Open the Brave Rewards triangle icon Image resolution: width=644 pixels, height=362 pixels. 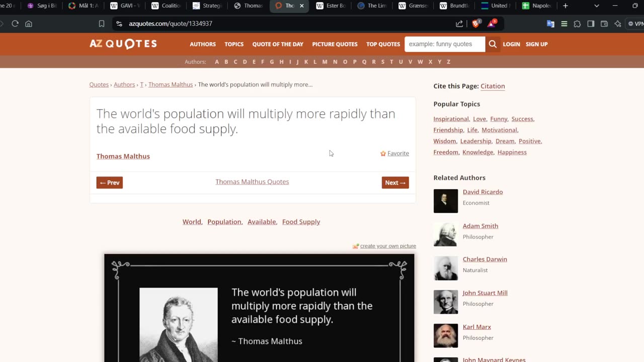[492, 24]
